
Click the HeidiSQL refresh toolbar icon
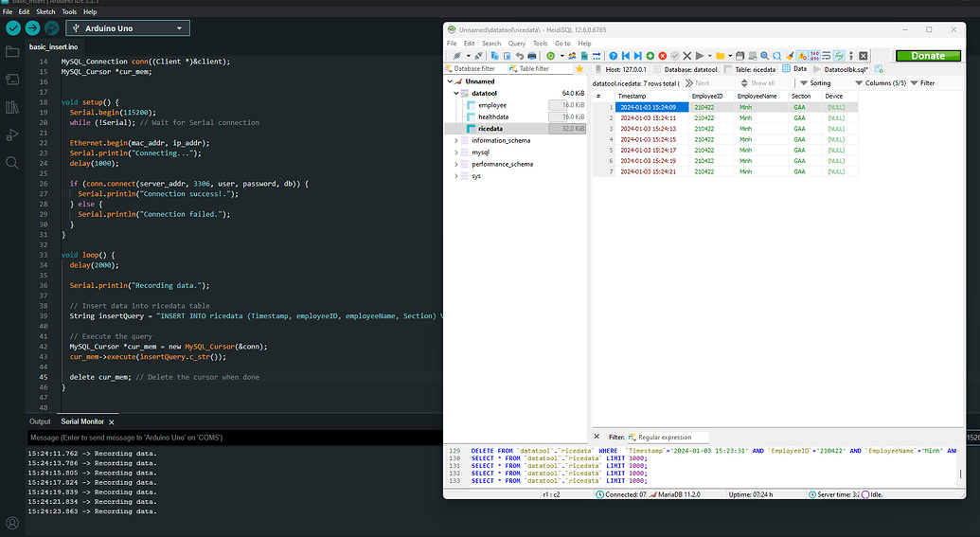[550, 56]
